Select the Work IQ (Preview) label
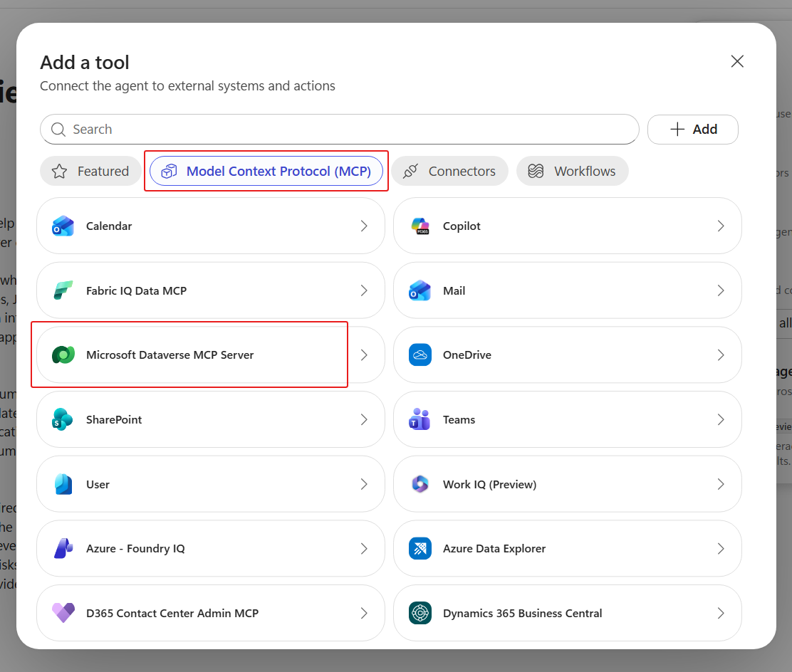792x672 pixels. tap(490, 484)
